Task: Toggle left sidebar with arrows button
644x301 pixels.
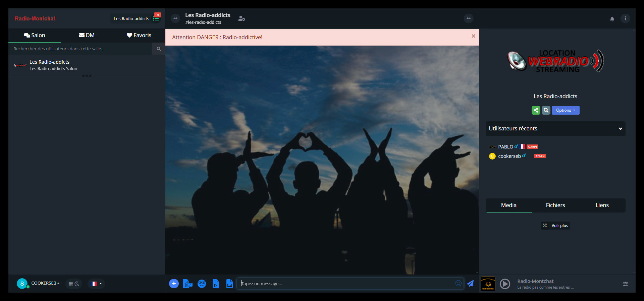Action: (x=175, y=18)
